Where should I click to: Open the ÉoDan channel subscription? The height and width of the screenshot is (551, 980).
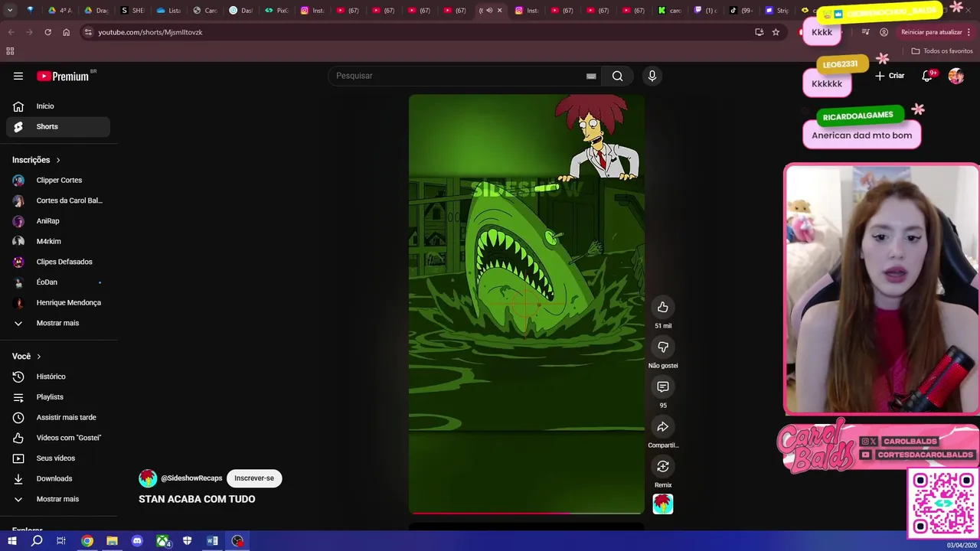(58, 282)
